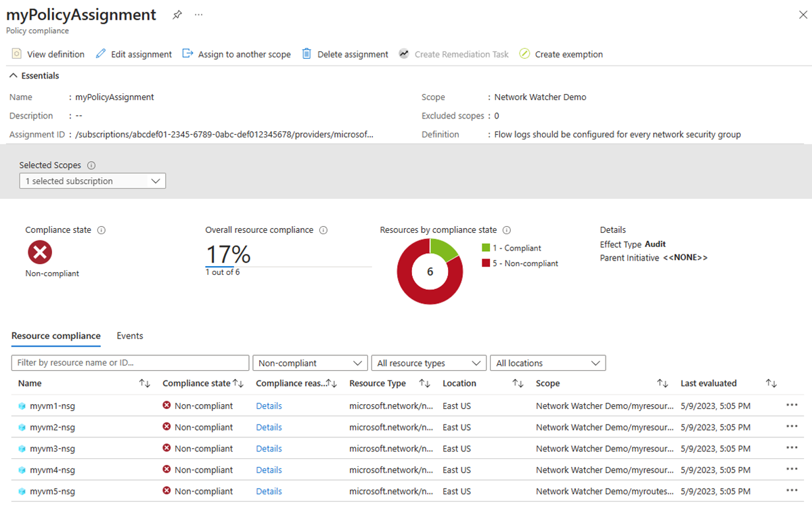The image size is (812, 507).
Task: Select the Resource compliance tab
Action: [56, 336]
